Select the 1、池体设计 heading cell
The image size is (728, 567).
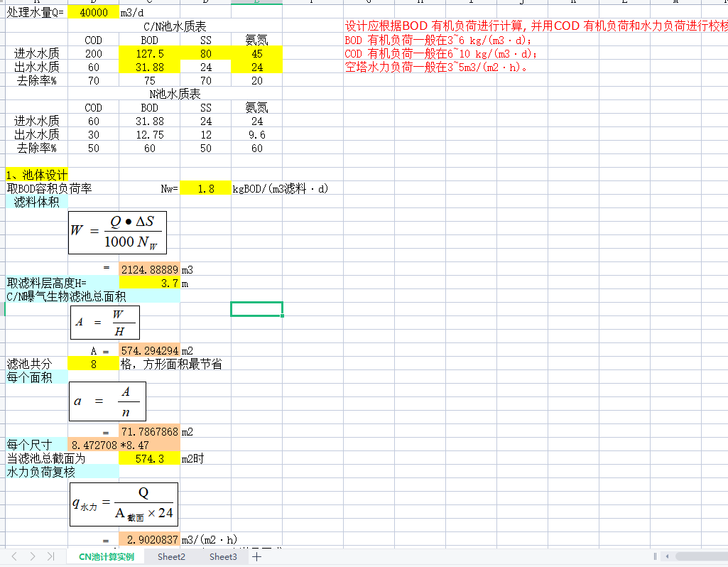tap(37, 175)
